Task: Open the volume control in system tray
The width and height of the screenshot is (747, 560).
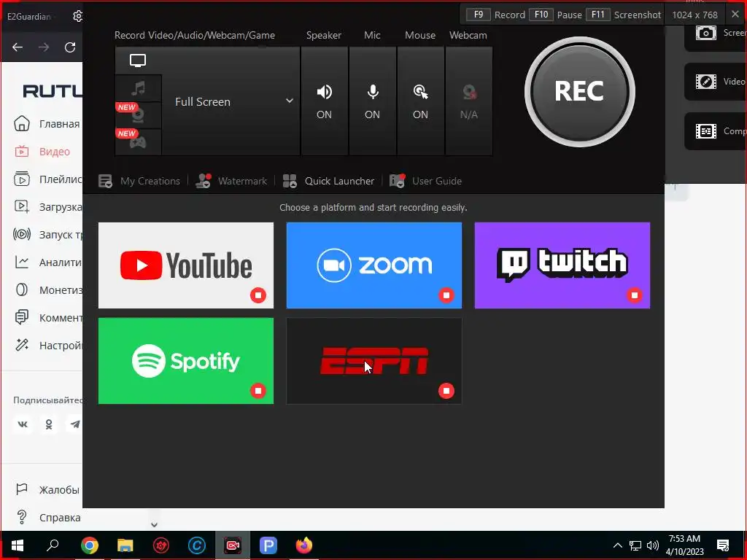Action: 653,545
